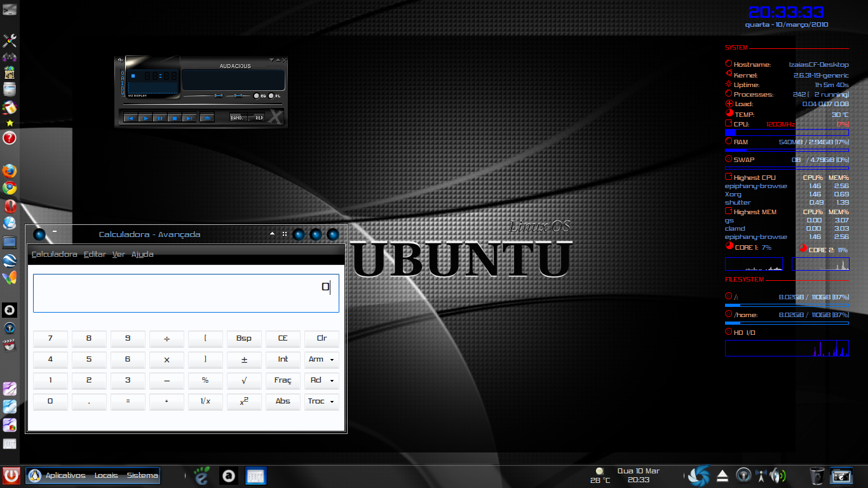
Task: Click the eject button in Audacious
Action: click(x=207, y=118)
